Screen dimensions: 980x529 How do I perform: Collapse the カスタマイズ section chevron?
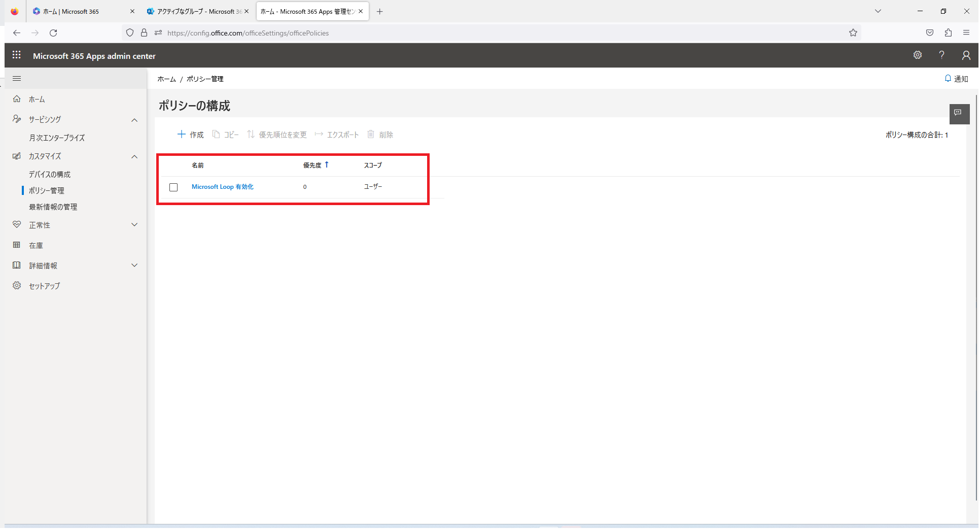coord(134,156)
